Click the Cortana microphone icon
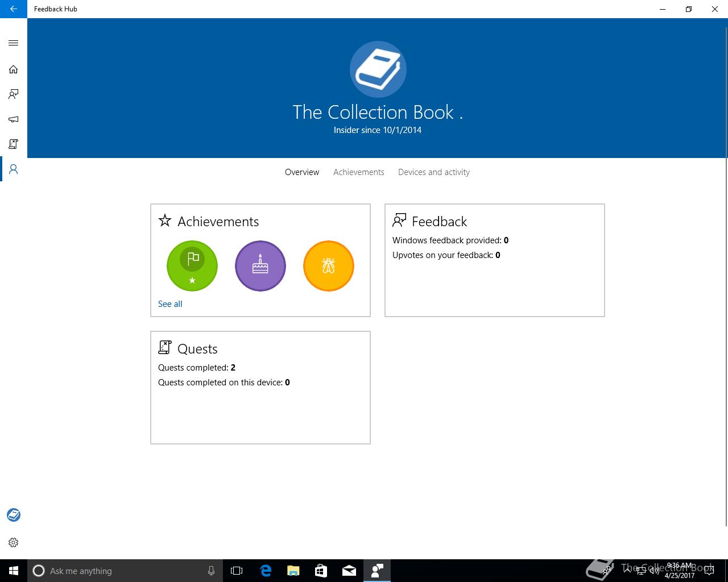 pos(211,571)
